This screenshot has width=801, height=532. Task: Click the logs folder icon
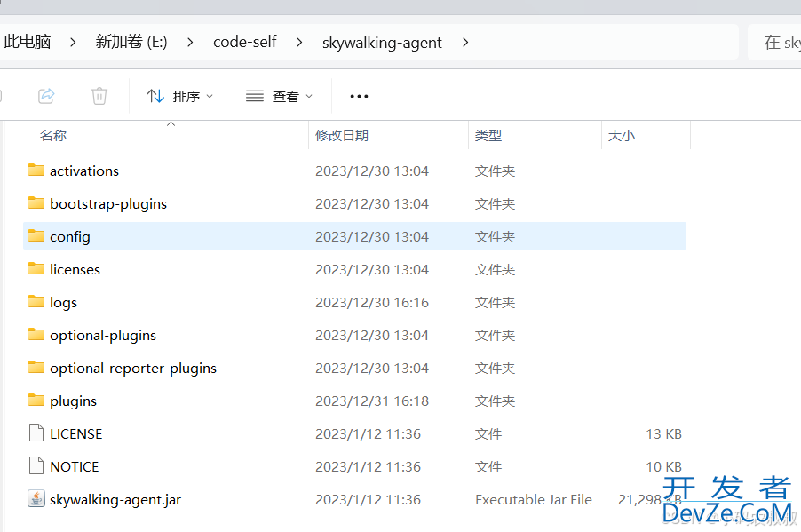coord(36,301)
